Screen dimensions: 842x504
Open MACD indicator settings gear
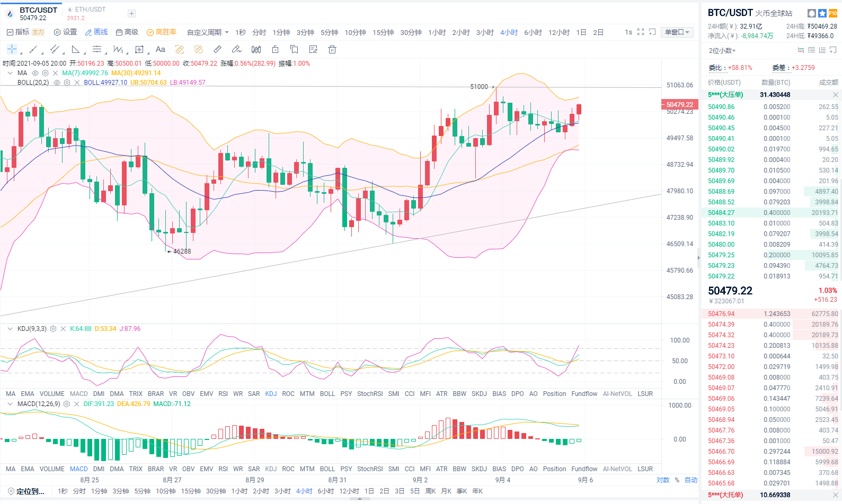[67, 404]
